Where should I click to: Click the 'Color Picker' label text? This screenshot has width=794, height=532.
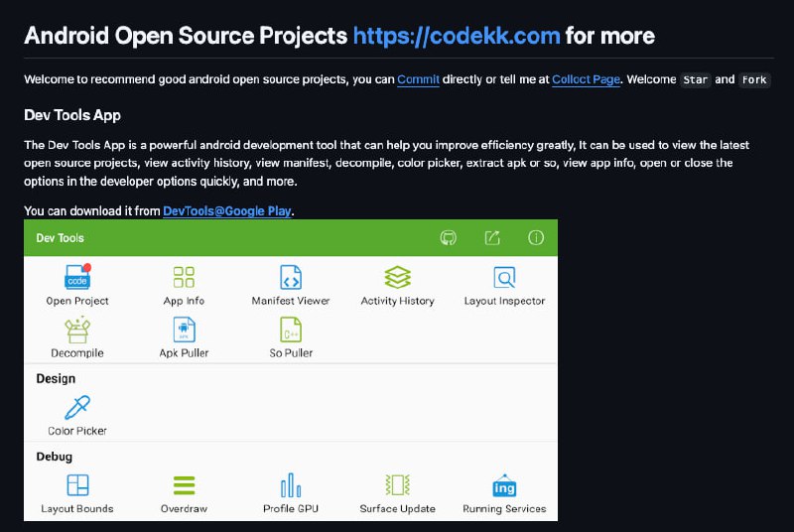(x=77, y=431)
